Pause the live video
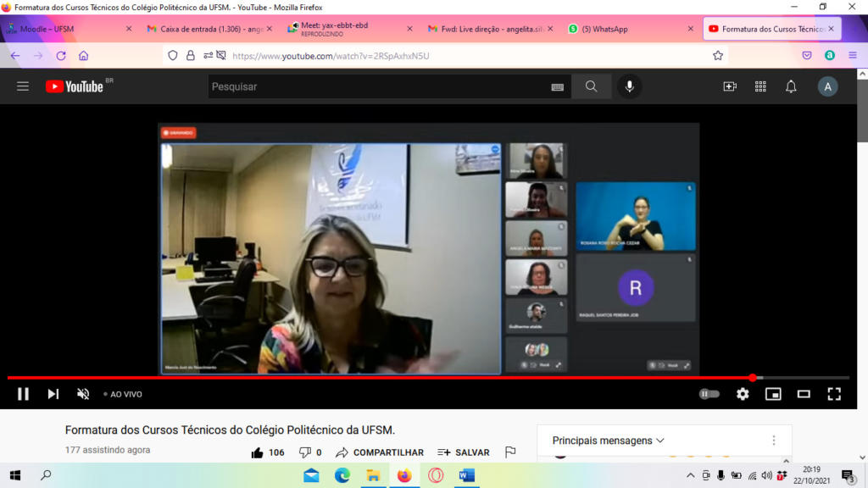The height and width of the screenshot is (488, 868). pos(23,394)
